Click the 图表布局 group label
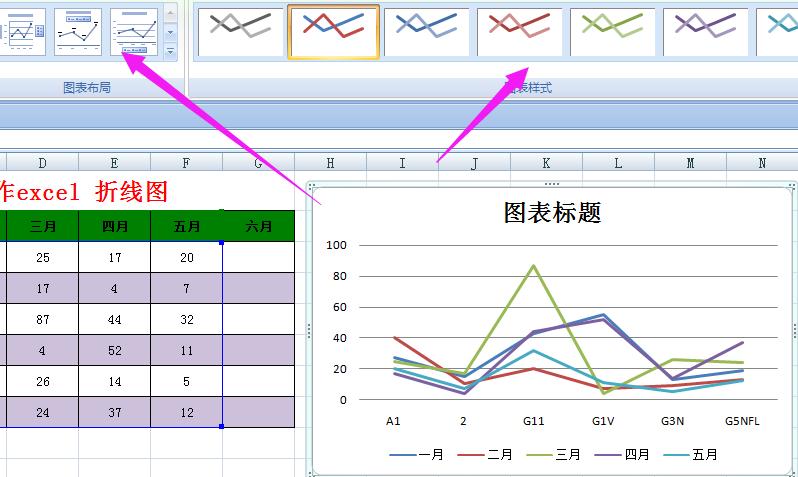This screenshot has width=798, height=477. 87,88
